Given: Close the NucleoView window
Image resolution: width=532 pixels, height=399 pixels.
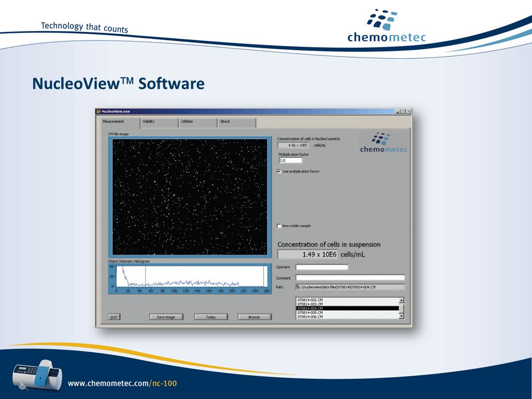Looking at the screenshot, I should [x=408, y=111].
